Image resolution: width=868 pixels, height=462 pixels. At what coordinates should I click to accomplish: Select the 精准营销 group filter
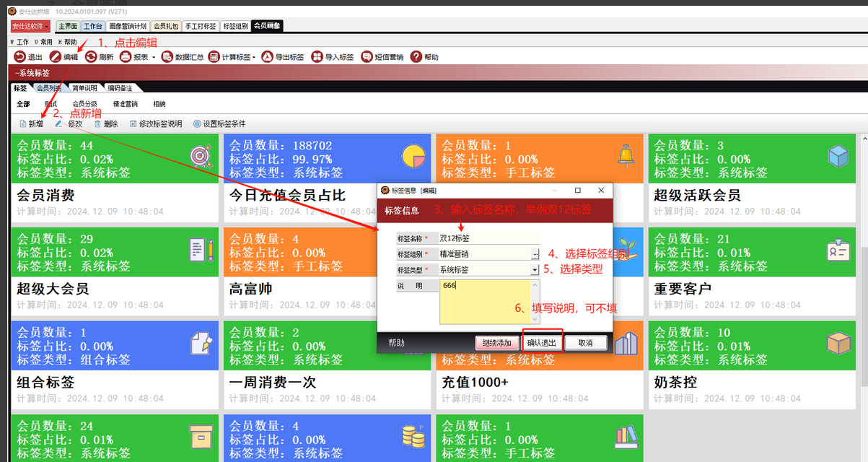[x=126, y=104]
